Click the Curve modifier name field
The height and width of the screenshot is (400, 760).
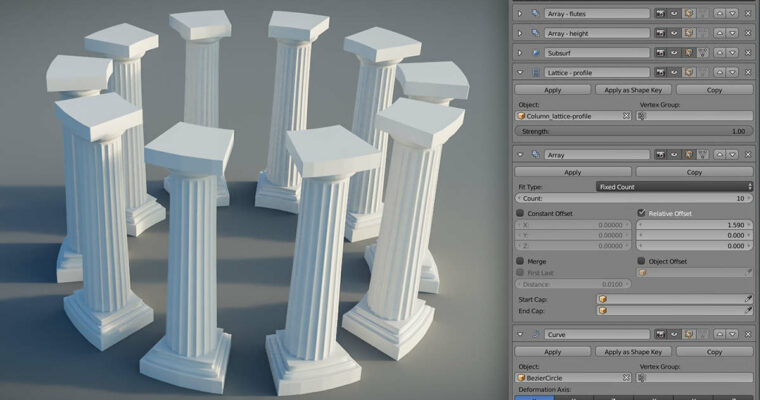click(597, 334)
